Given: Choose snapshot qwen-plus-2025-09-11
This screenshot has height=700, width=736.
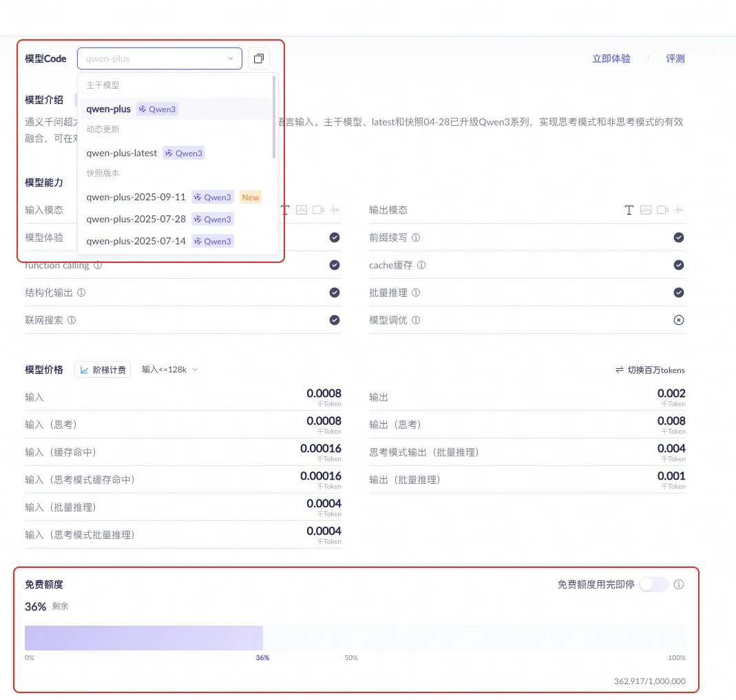Looking at the screenshot, I should pos(176,197).
